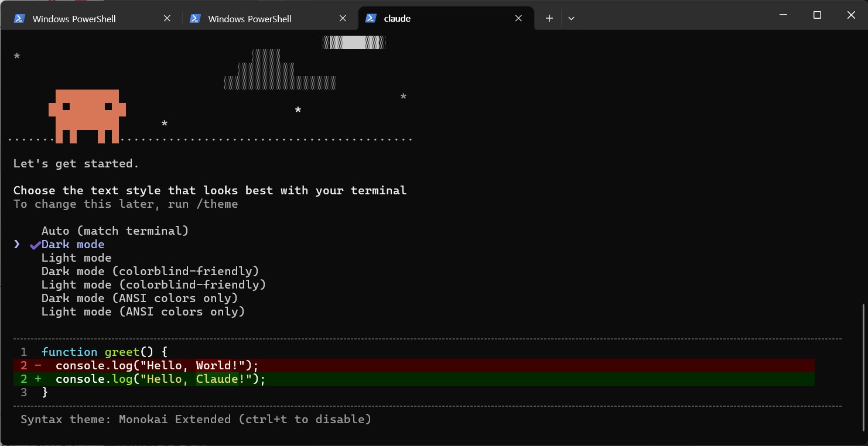
Task: Switch to the first Windows PowerShell tab
Action: click(x=94, y=19)
